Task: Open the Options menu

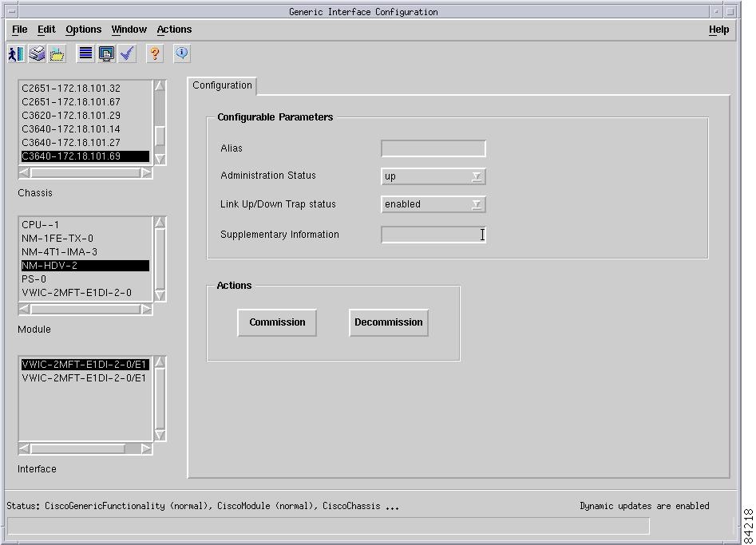Action: [83, 30]
